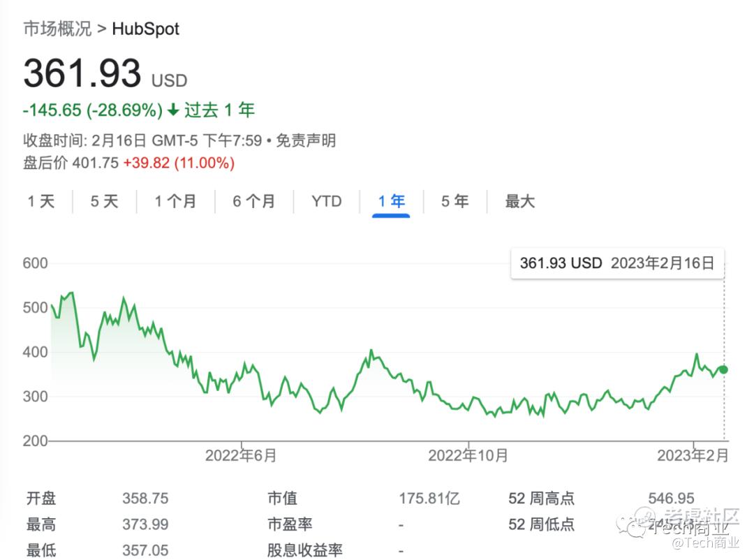Click the 2023年2月 axis label
This screenshot has width=754, height=560.
point(693,455)
